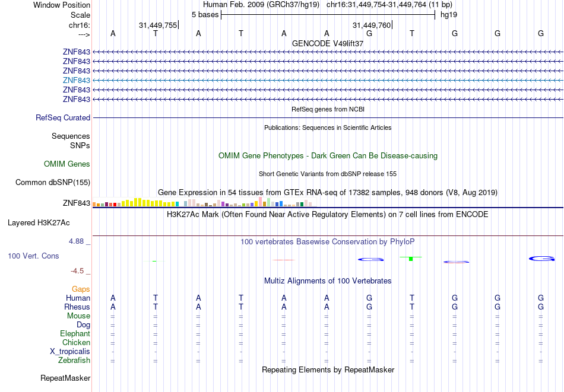Click the Gaps row label
The width and height of the screenshot is (564, 392).
(81, 289)
